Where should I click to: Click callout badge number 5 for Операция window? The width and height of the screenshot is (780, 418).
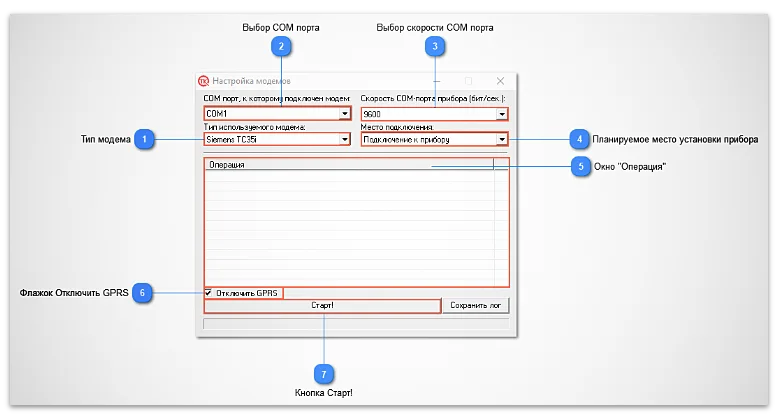click(579, 167)
